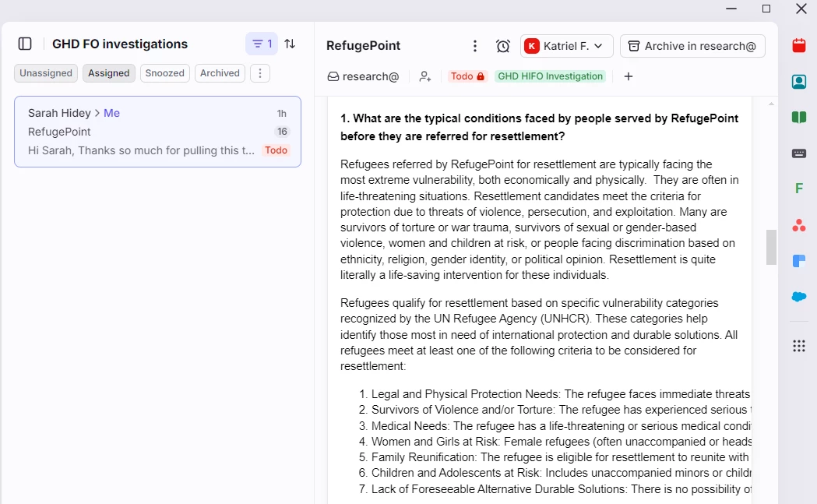
Task: Click the question 1 bold heading
Action: (539, 127)
